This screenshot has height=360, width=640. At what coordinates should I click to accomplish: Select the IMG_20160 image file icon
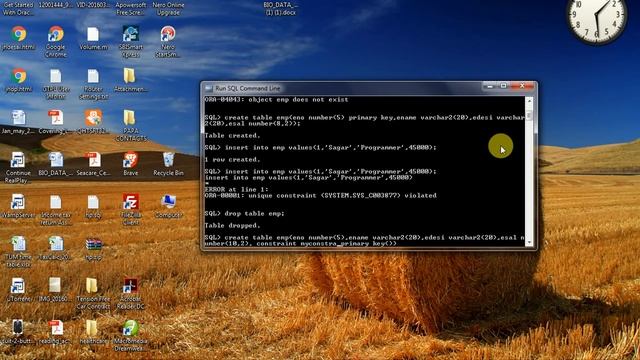coord(55,285)
